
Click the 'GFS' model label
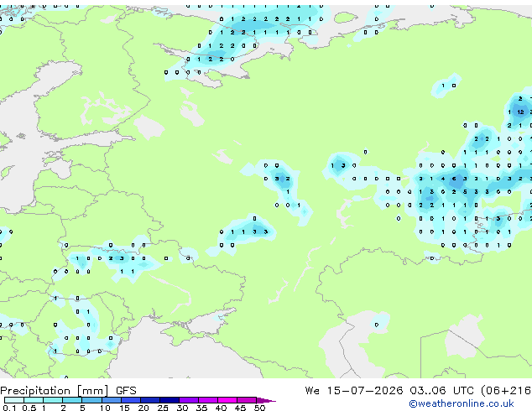tap(126, 391)
